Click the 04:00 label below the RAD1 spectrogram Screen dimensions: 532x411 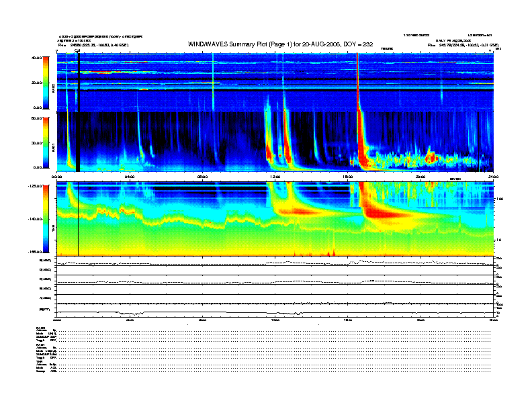pyautogui.click(x=130, y=177)
